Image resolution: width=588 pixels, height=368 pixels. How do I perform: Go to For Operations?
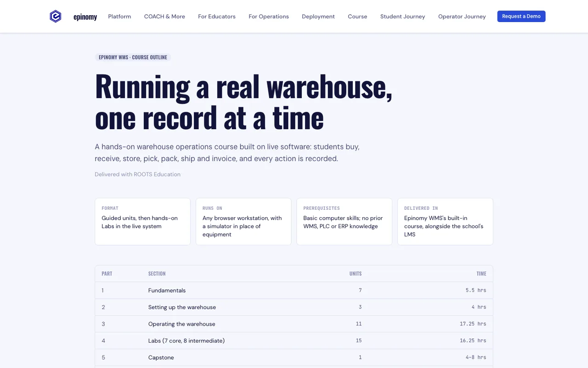269,17
